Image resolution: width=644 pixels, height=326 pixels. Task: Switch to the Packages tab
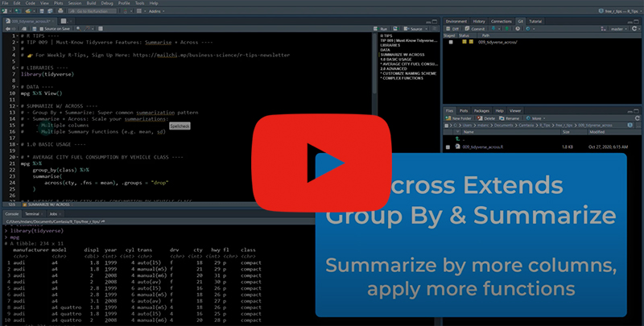(x=481, y=111)
